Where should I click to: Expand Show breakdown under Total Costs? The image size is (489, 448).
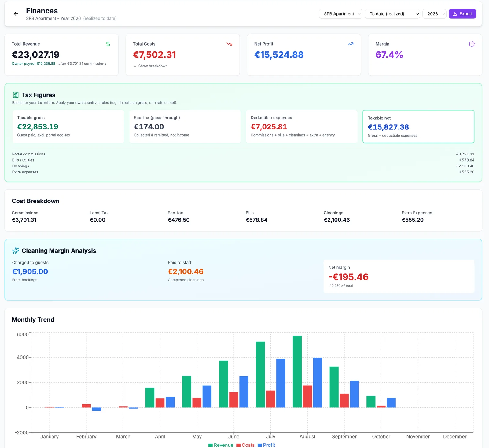150,66
